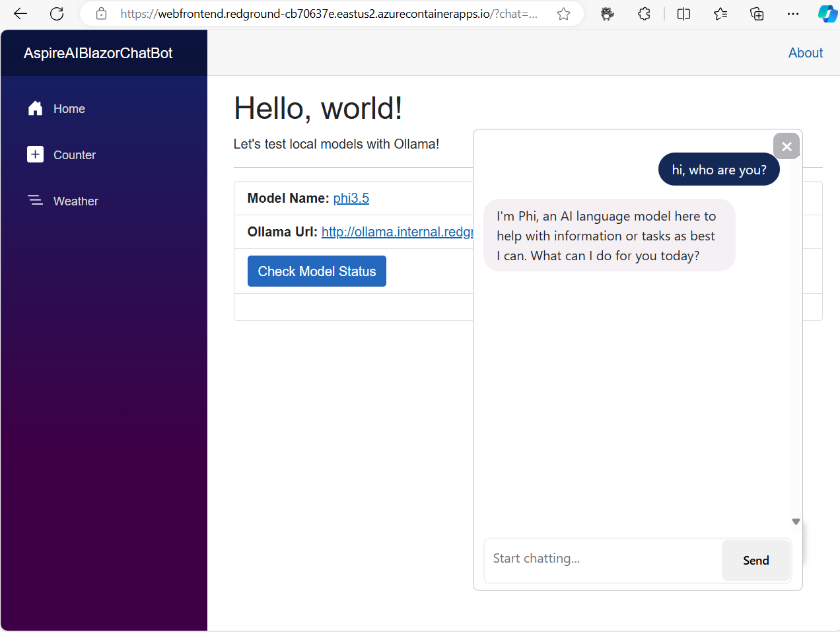Open the Home nav item
The image size is (840, 632).
(x=69, y=109)
